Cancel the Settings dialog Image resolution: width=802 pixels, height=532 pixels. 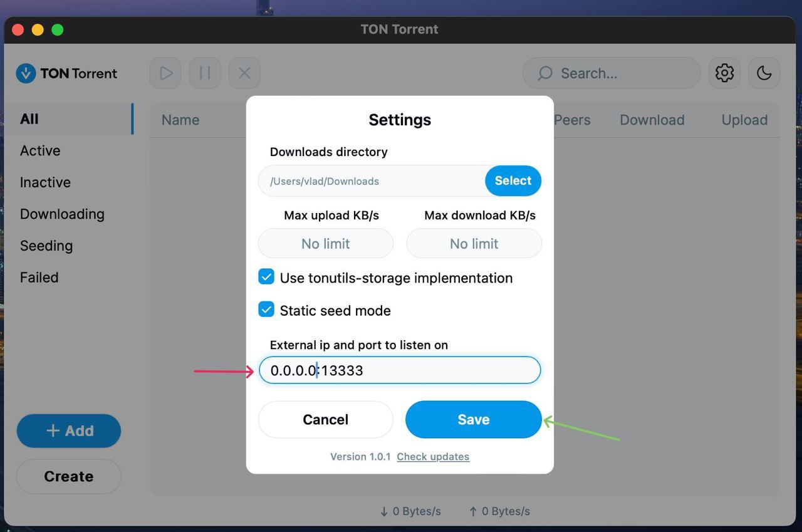click(325, 420)
